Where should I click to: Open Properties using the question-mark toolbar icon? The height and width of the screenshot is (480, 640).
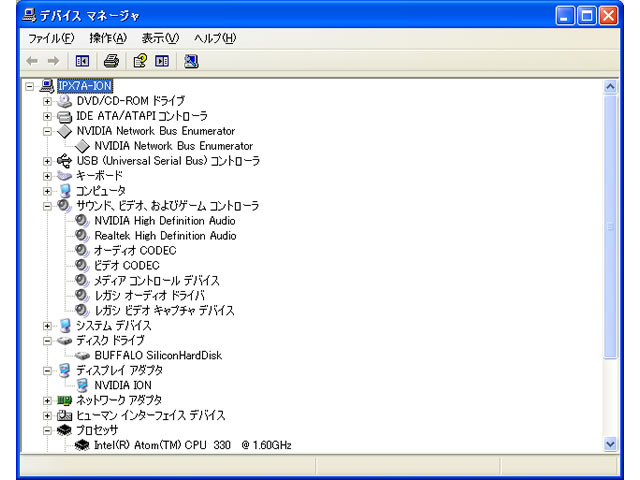click(x=140, y=61)
